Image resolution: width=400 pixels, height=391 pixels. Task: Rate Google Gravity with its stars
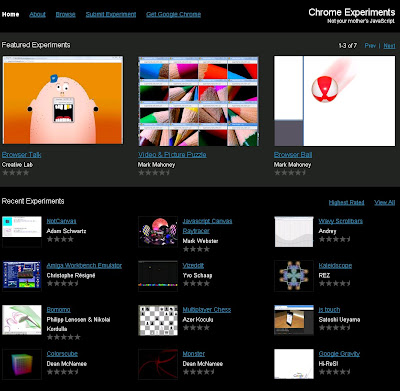tap(335, 372)
